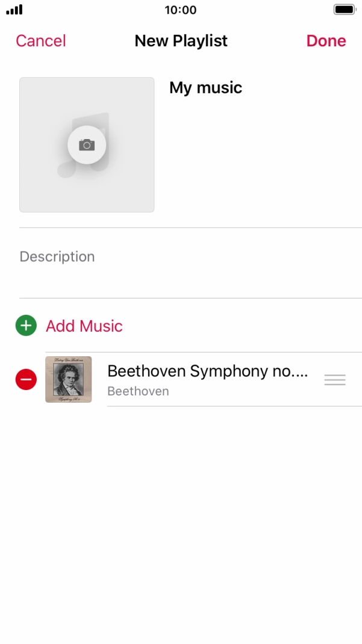Open the Beethoven album cover thumbnail
This screenshot has height=644, width=362.
pyautogui.click(x=69, y=379)
